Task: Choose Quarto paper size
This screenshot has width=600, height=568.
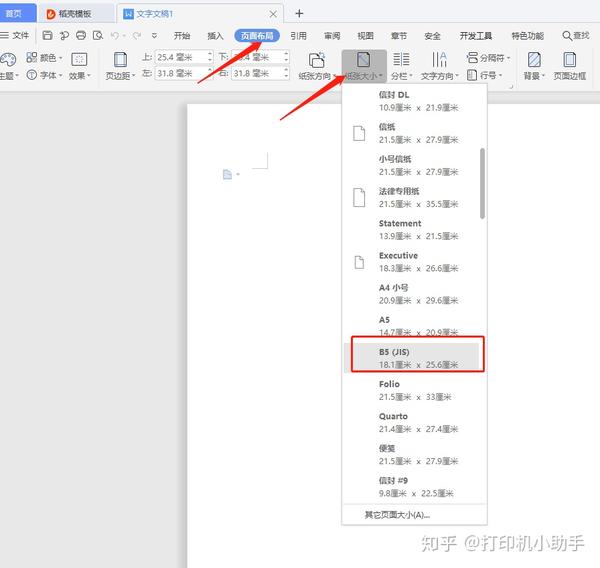Action: pos(412,423)
